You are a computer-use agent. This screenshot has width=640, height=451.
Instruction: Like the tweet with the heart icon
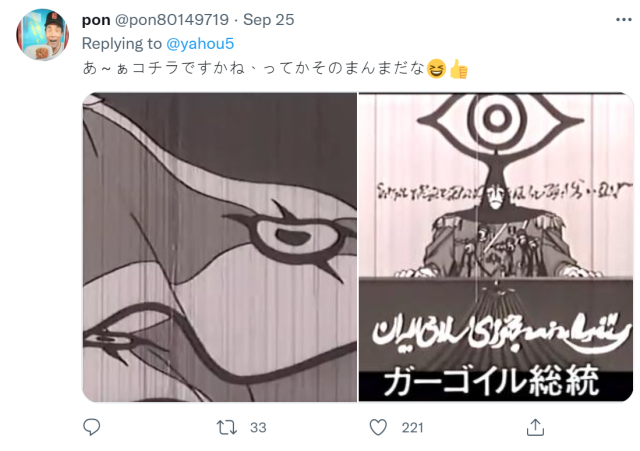(378, 427)
